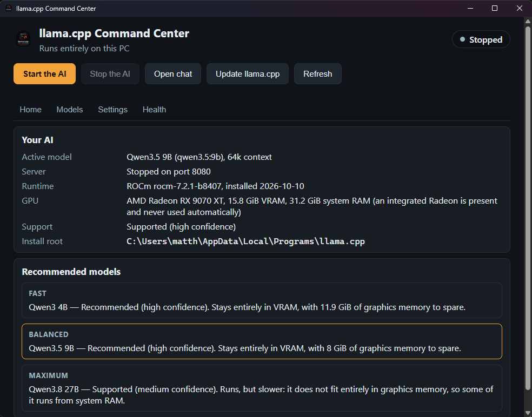The image size is (532, 417).
Task: Minimize the Command Center window
Action: click(x=470, y=8)
